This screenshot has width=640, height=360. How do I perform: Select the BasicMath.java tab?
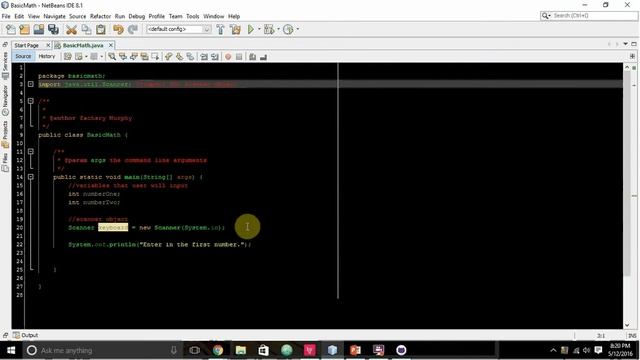click(83, 45)
